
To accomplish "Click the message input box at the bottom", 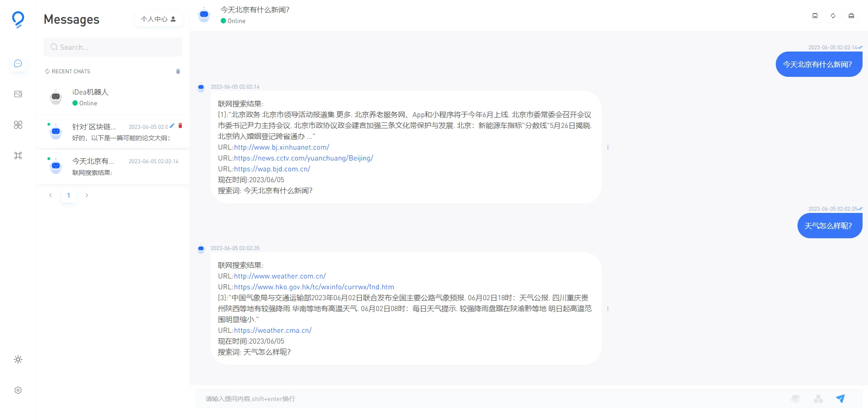I will coord(488,399).
